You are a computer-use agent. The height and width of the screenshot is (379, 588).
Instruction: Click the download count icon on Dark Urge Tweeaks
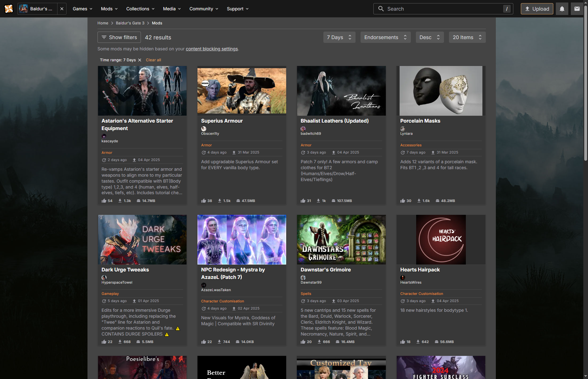click(x=120, y=342)
